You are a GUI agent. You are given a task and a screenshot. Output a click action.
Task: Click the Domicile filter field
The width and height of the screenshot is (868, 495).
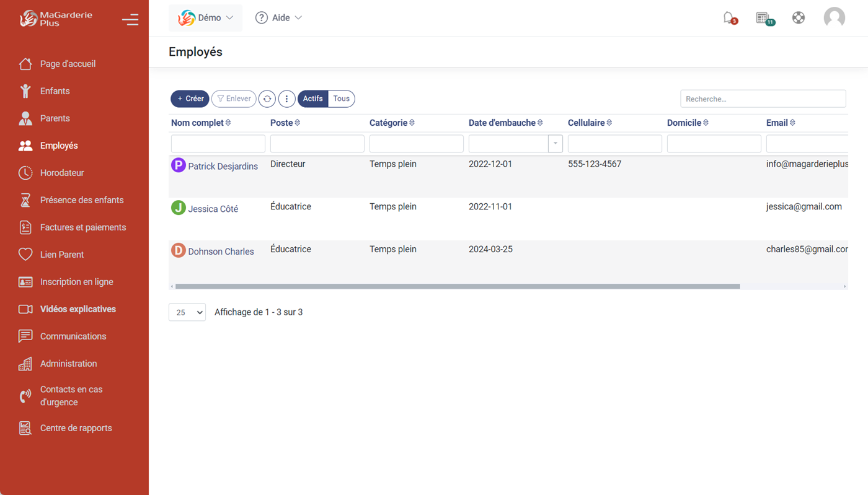pos(714,144)
